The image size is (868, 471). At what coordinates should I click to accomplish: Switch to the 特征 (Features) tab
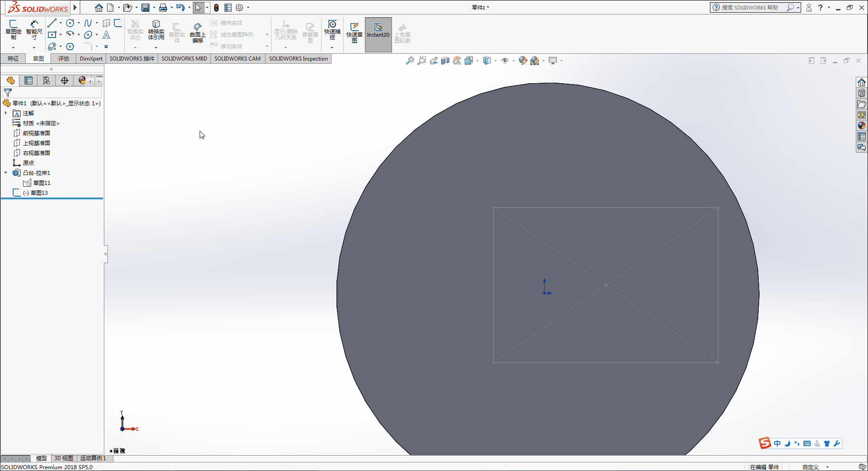13,59
